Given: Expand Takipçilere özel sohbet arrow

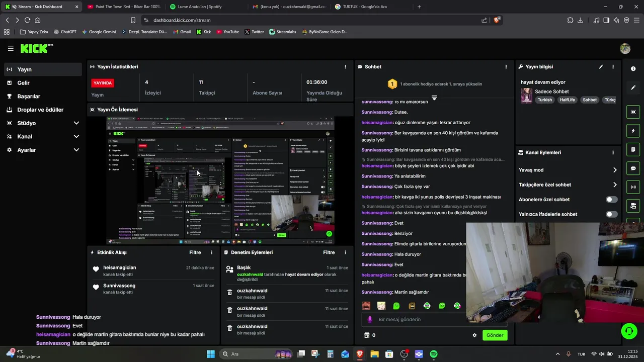Looking at the screenshot, I should click(x=615, y=185).
